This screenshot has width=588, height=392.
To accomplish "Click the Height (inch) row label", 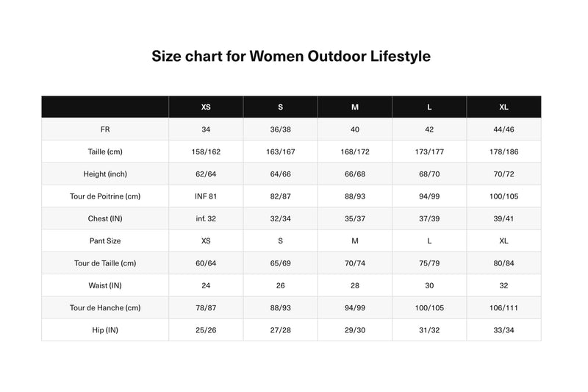I will 105,174.
